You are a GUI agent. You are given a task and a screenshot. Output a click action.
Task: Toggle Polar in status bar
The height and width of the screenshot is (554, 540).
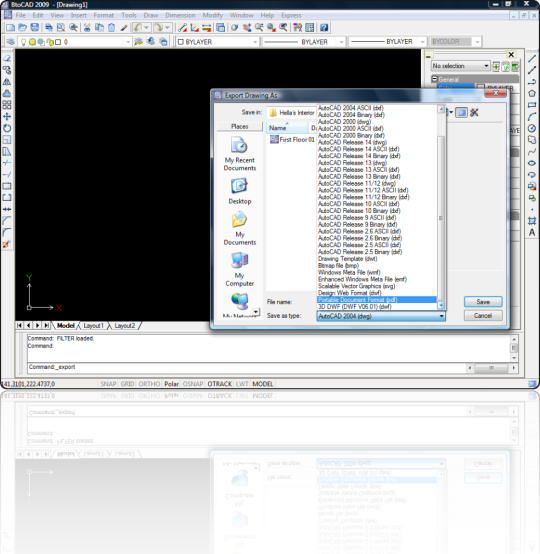point(171,384)
